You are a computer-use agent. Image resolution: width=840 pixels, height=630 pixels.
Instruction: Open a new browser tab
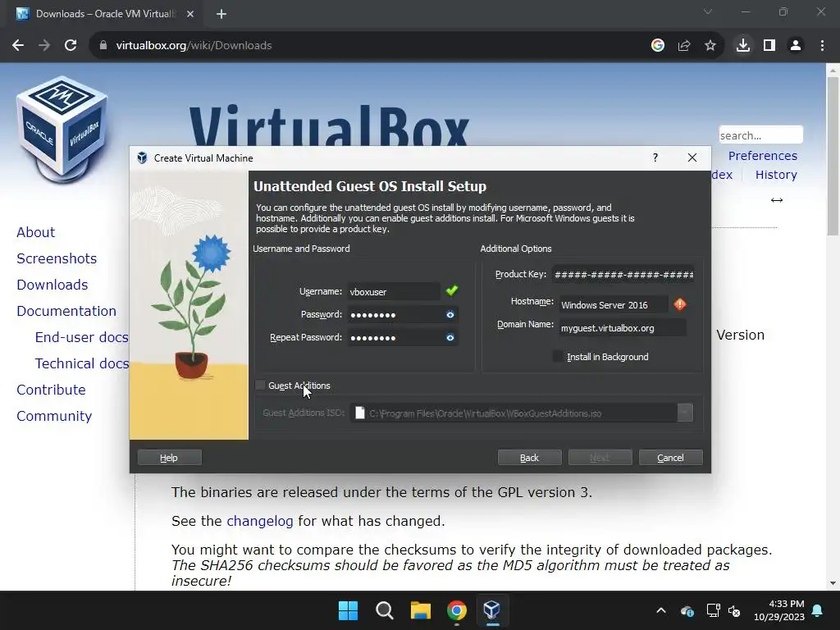pos(221,14)
